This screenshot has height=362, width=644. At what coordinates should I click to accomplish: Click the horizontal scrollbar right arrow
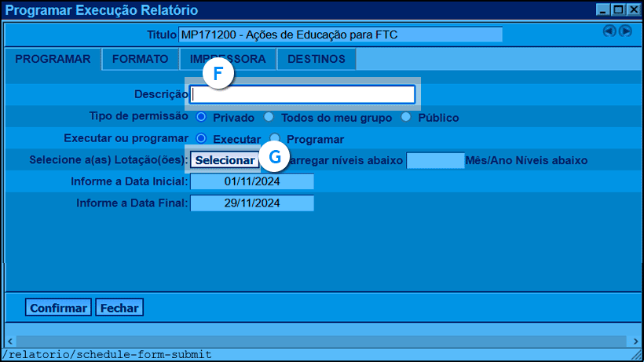tap(635, 341)
